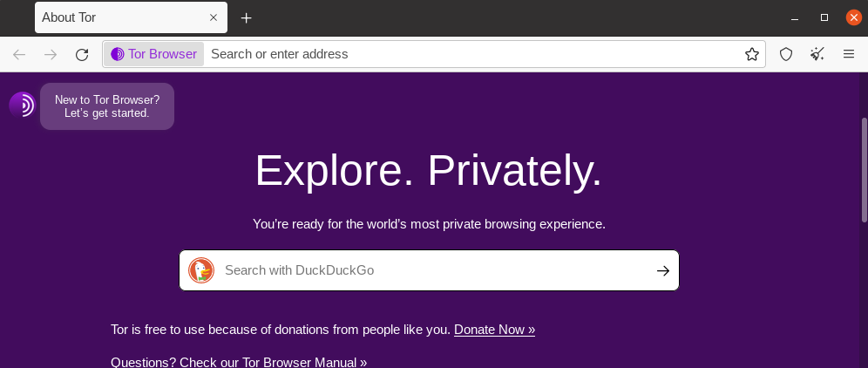
Task: Minimize the browser window
Action: [x=795, y=17]
